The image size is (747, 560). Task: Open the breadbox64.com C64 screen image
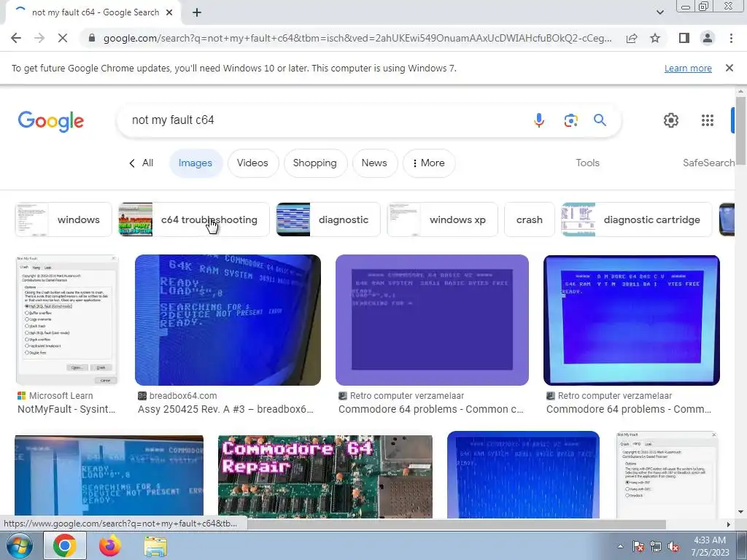[228, 320]
